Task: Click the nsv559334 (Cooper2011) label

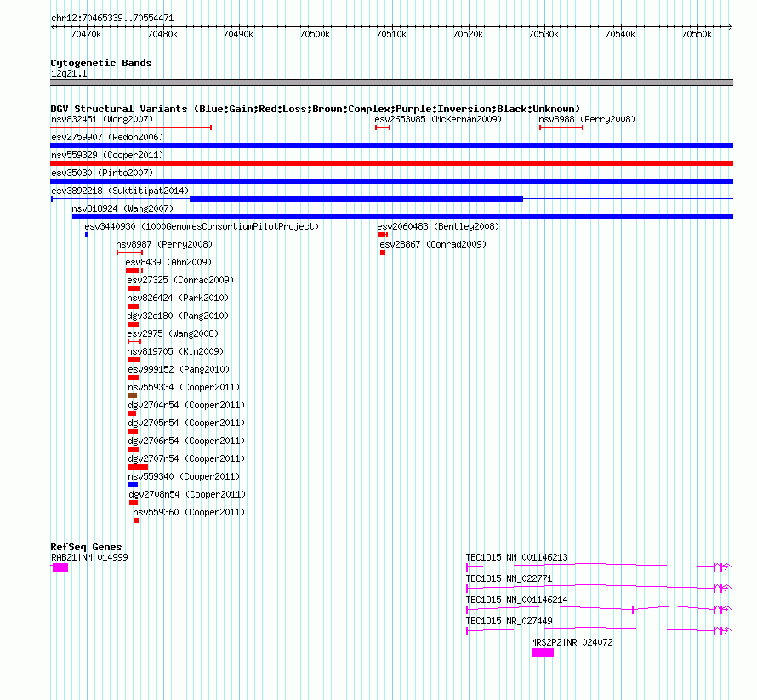Action: (184, 387)
